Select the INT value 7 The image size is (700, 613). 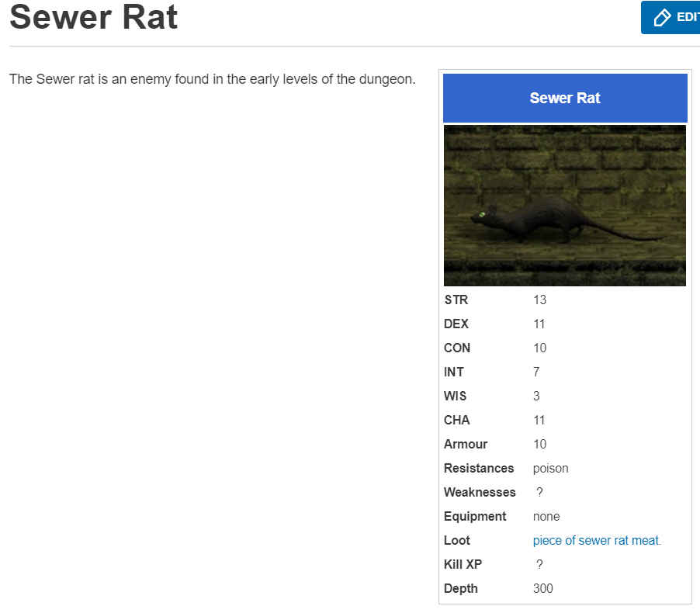coord(536,372)
